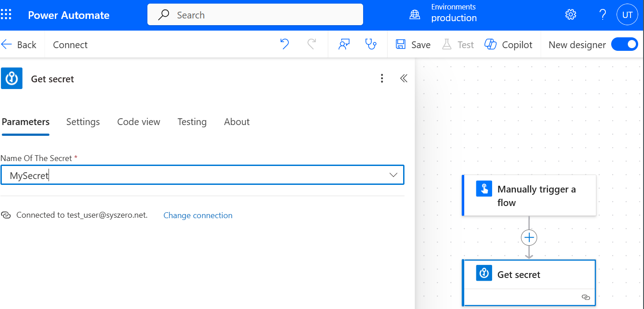
Task: Open the Copilot pane
Action: click(x=508, y=45)
